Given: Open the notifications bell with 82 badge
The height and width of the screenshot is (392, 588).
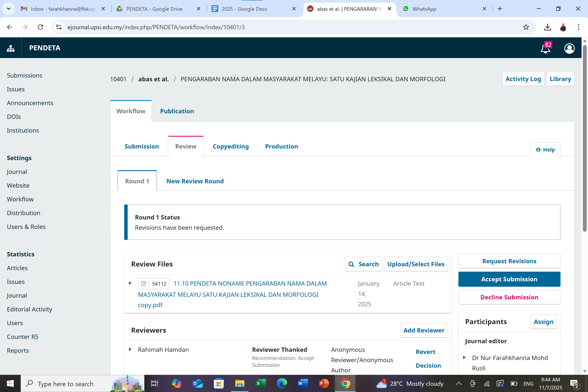Looking at the screenshot, I should click(x=545, y=48).
